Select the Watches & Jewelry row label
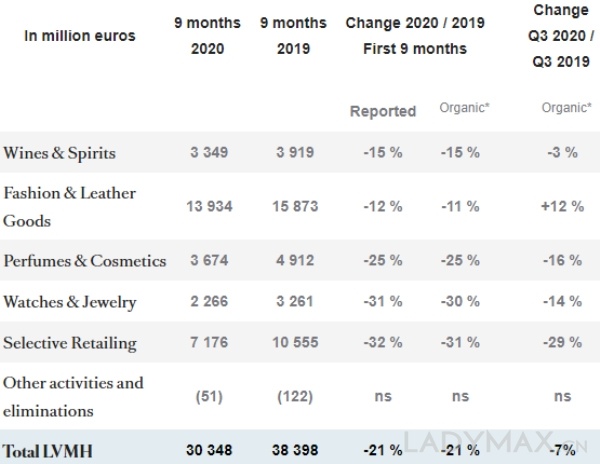The height and width of the screenshot is (464, 600). [x=70, y=302]
